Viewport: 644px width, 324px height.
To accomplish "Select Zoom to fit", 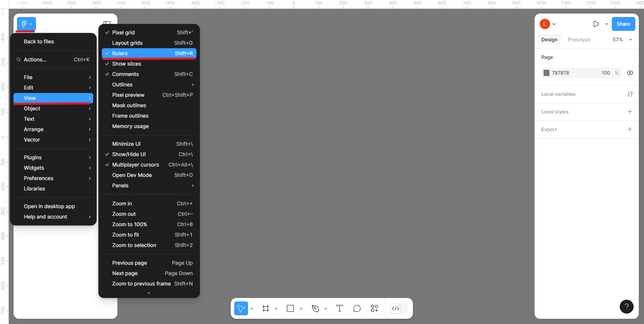I will 149,235.
